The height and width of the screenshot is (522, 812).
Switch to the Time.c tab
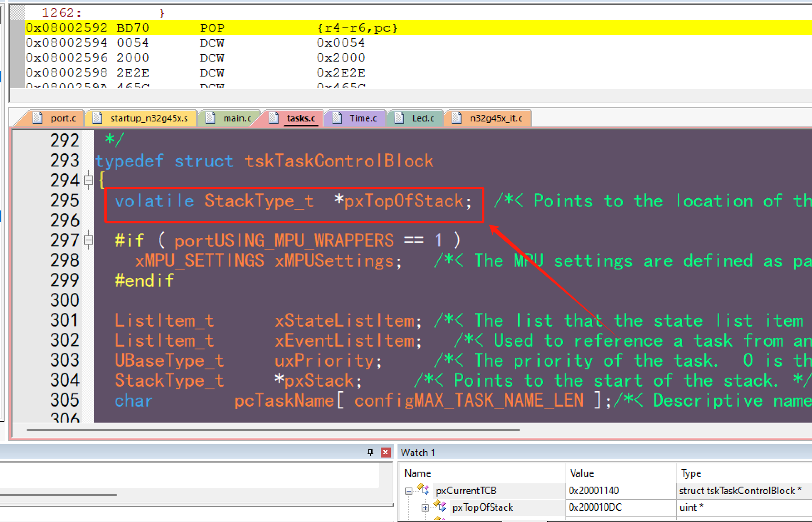(355, 118)
